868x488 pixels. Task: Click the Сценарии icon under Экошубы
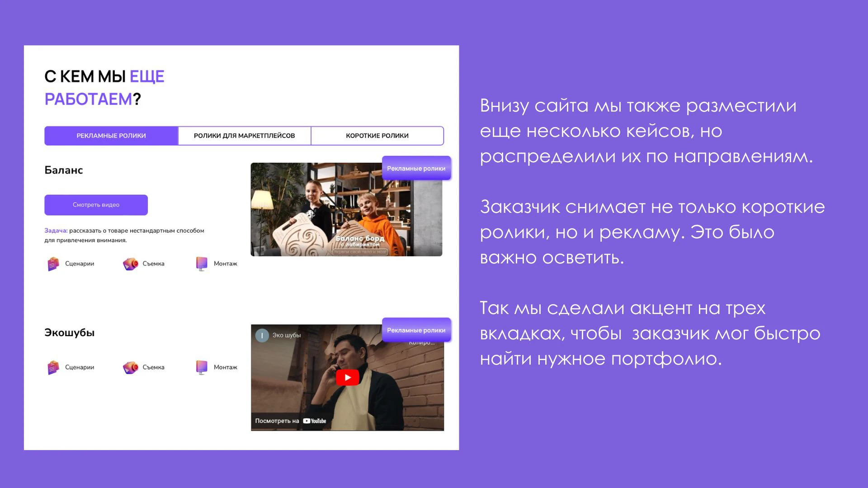tap(53, 367)
